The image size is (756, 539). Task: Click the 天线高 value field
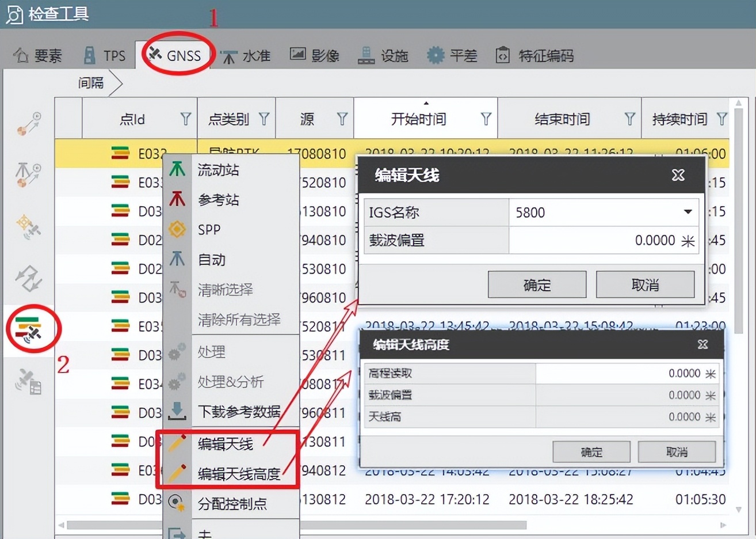click(627, 417)
